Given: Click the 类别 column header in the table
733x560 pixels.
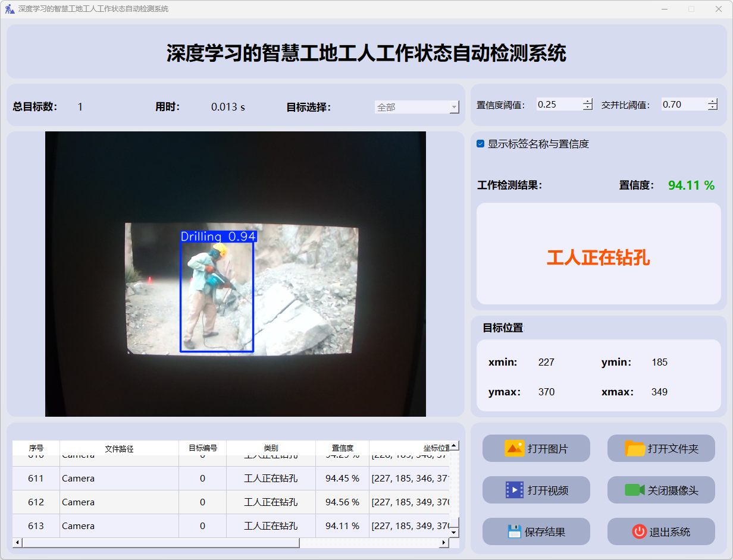Looking at the screenshot, I should 271,448.
